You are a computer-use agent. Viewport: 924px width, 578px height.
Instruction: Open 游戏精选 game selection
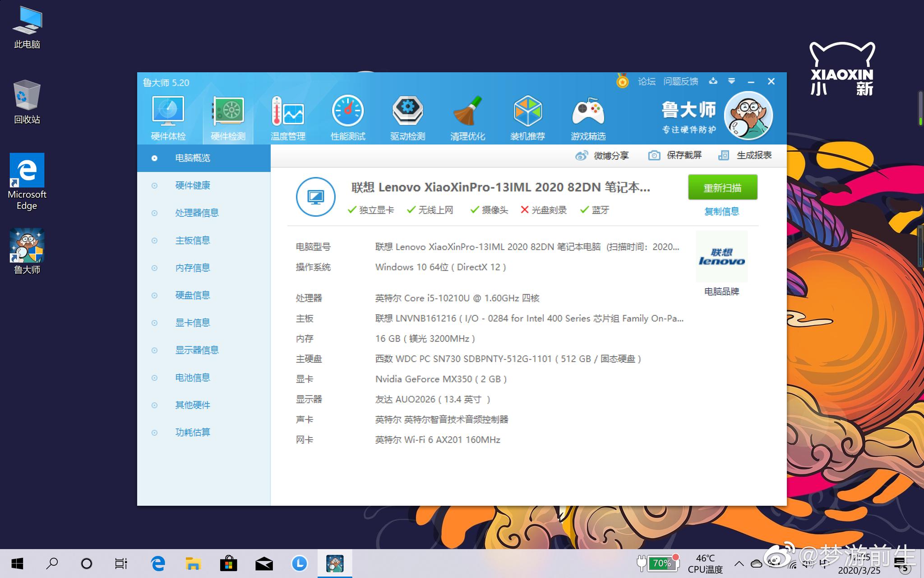click(x=588, y=117)
